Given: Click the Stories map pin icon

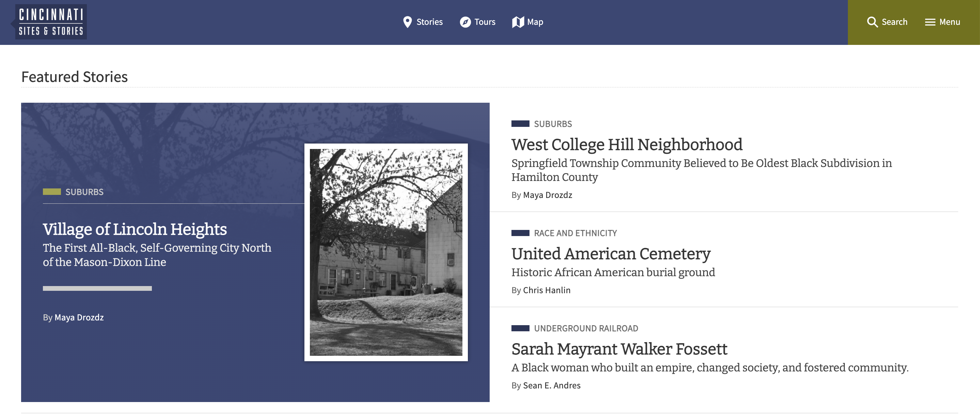Looking at the screenshot, I should pyautogui.click(x=408, y=22).
